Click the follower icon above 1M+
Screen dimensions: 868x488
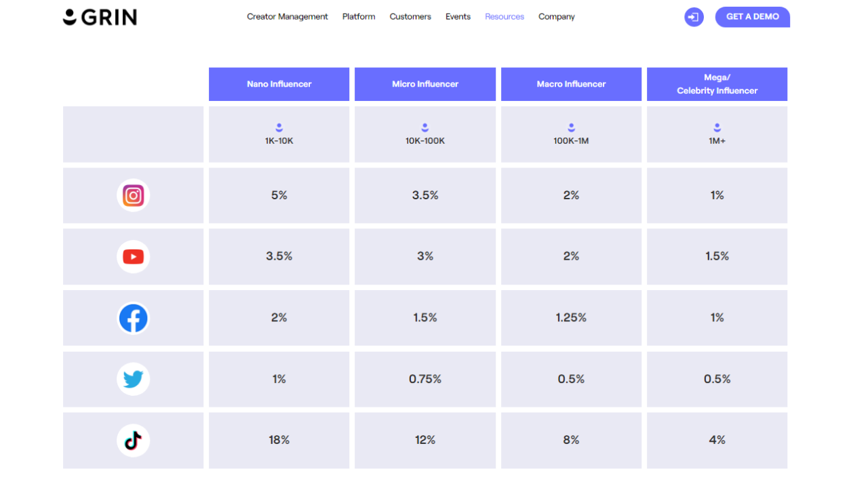click(717, 127)
